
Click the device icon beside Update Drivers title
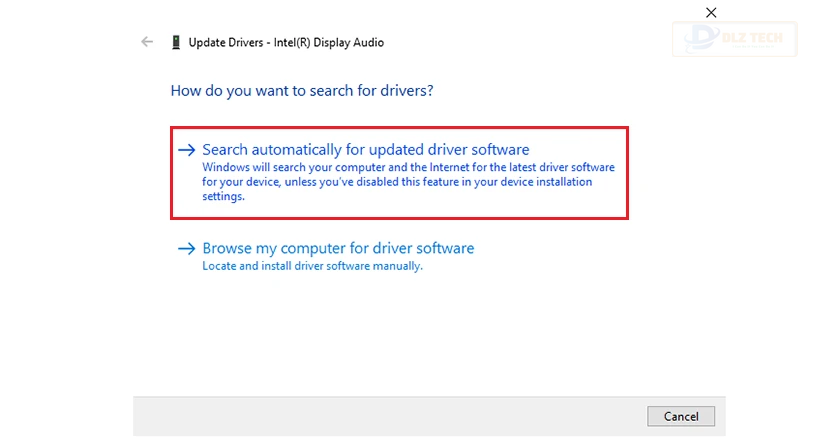(x=176, y=42)
